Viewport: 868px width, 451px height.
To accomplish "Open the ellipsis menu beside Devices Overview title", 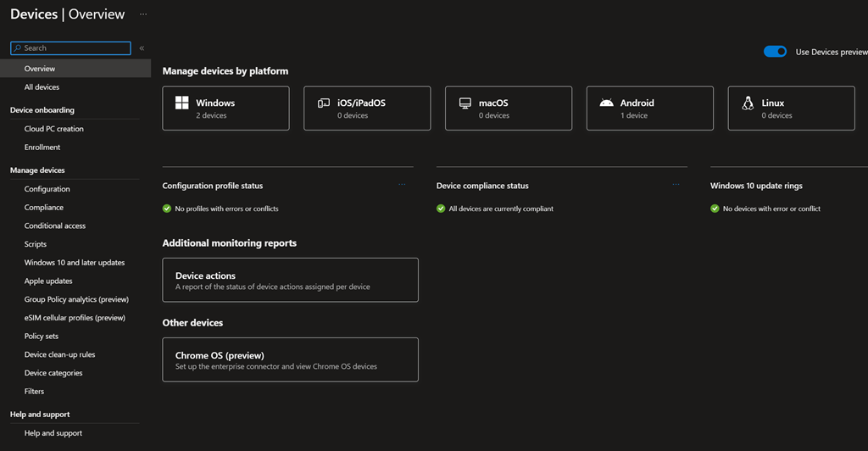I will [x=142, y=14].
